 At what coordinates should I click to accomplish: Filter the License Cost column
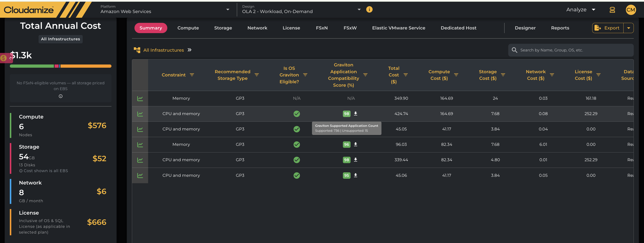[598, 75]
